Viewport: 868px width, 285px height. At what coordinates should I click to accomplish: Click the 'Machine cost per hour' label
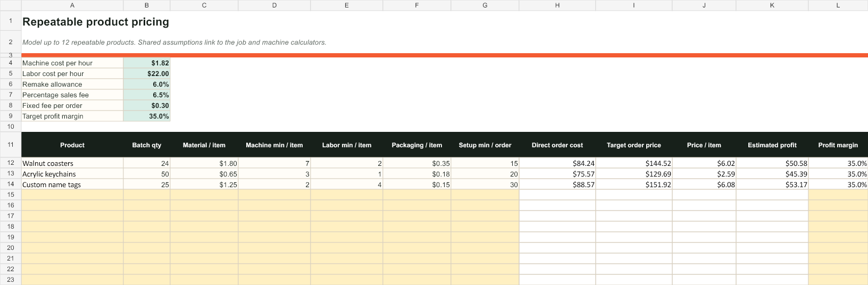pos(72,63)
